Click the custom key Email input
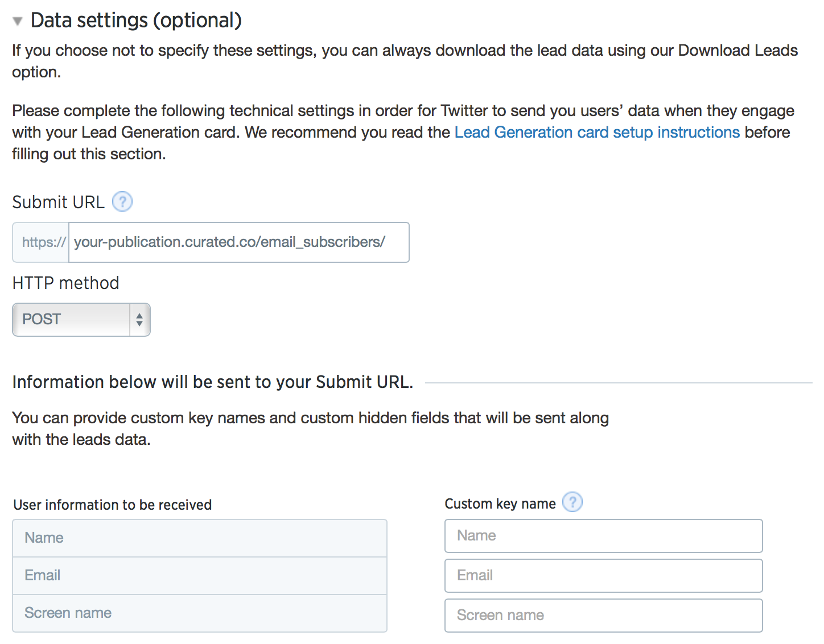This screenshot has height=644, width=824. 603,576
